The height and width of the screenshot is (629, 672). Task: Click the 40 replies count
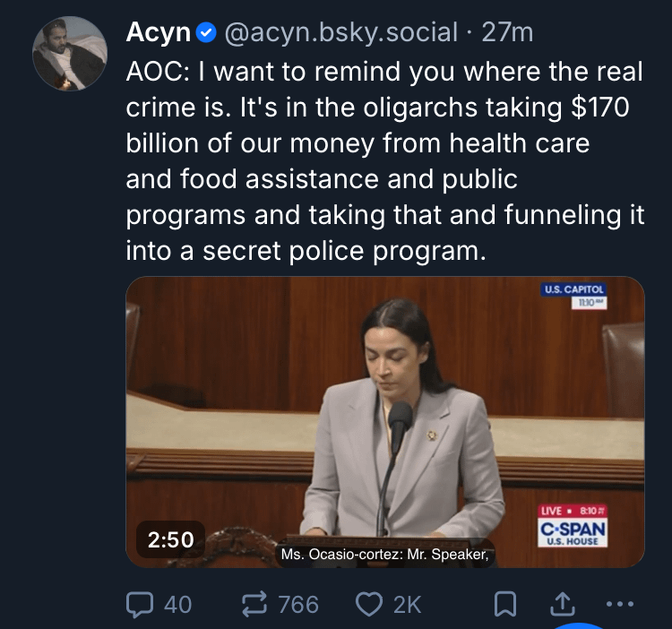177,605
